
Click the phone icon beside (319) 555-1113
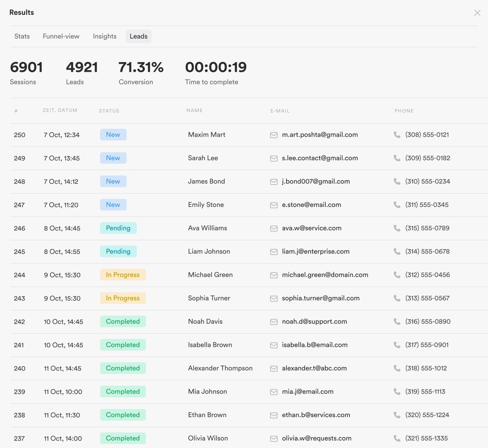[x=397, y=392]
